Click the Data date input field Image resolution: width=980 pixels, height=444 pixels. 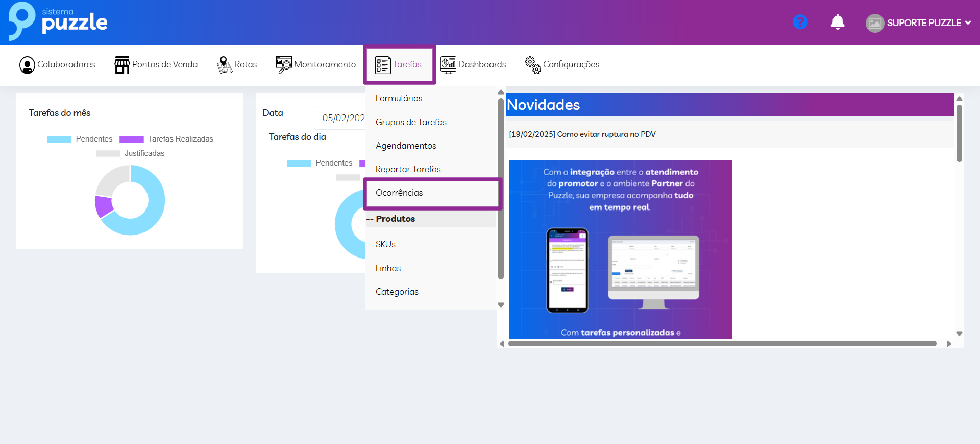click(x=341, y=118)
